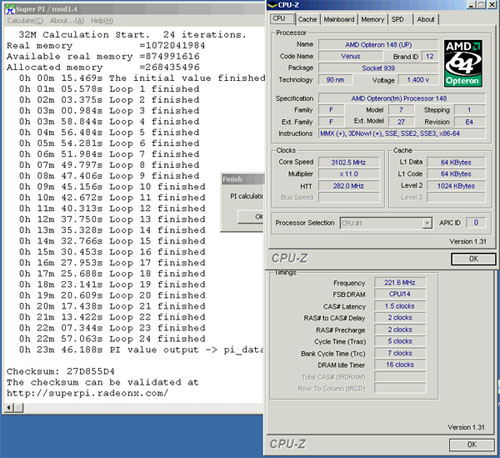
Task: Click the FSB:DRAM value CPU/14
Action: 400,294
